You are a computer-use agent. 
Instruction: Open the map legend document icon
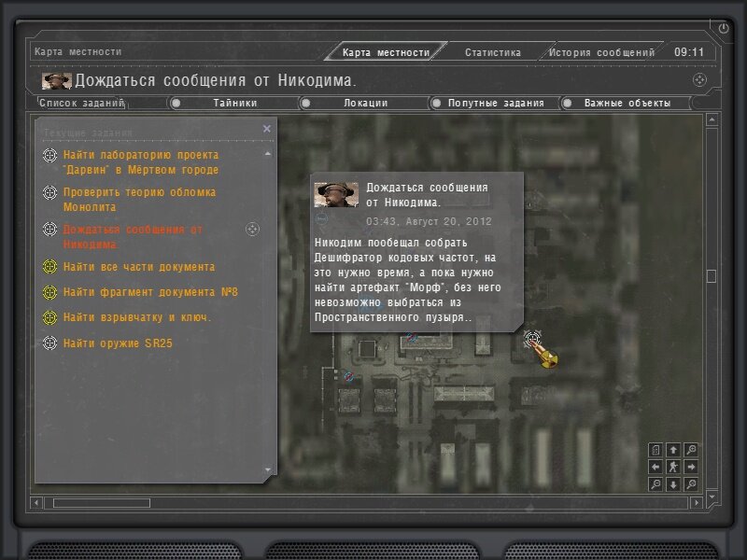655,450
